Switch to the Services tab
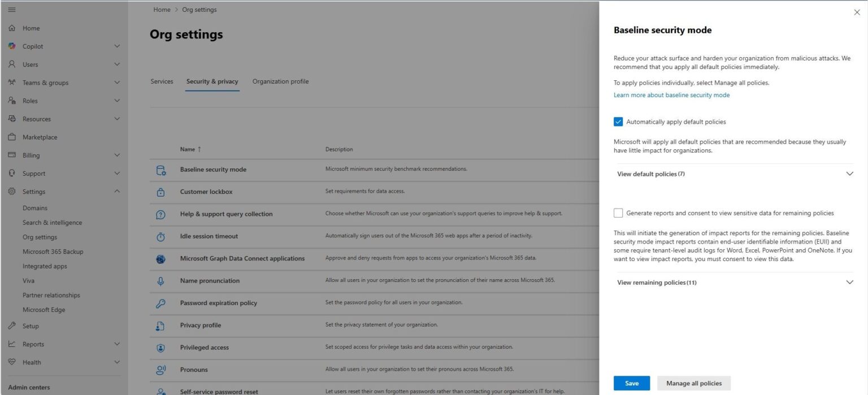The height and width of the screenshot is (395, 868). (162, 81)
